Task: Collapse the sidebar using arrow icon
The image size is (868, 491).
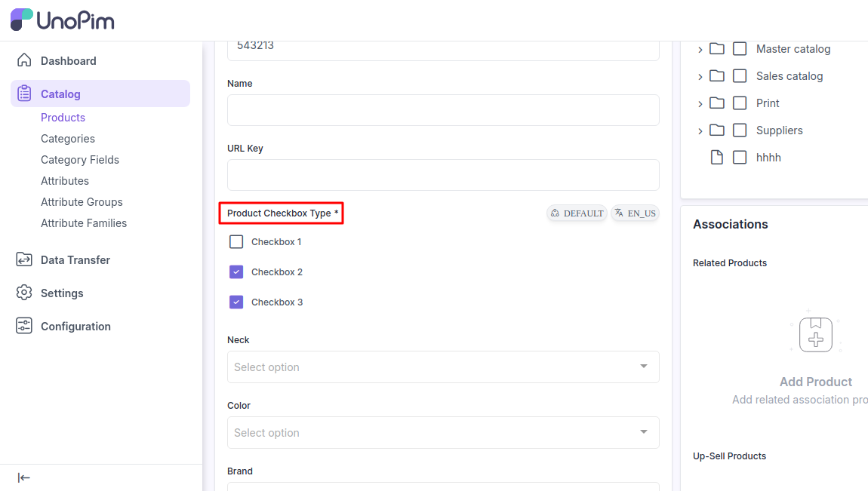Action: 24,477
